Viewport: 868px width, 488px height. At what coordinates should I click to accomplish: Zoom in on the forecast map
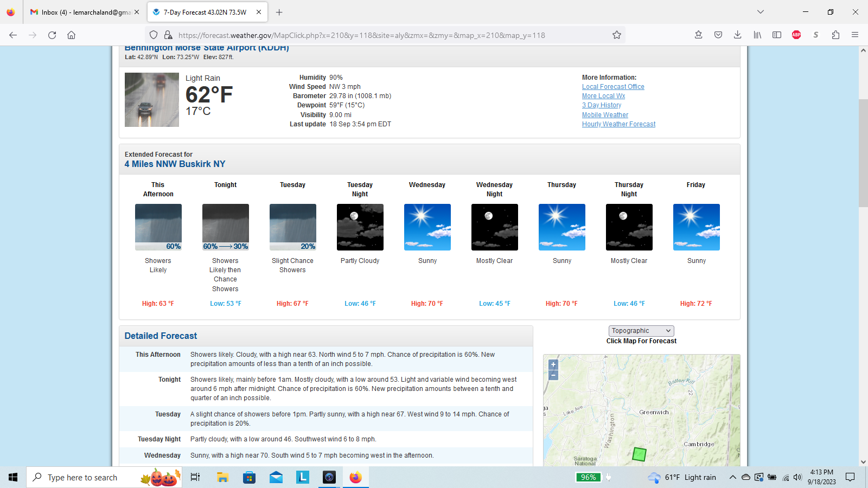(x=553, y=365)
